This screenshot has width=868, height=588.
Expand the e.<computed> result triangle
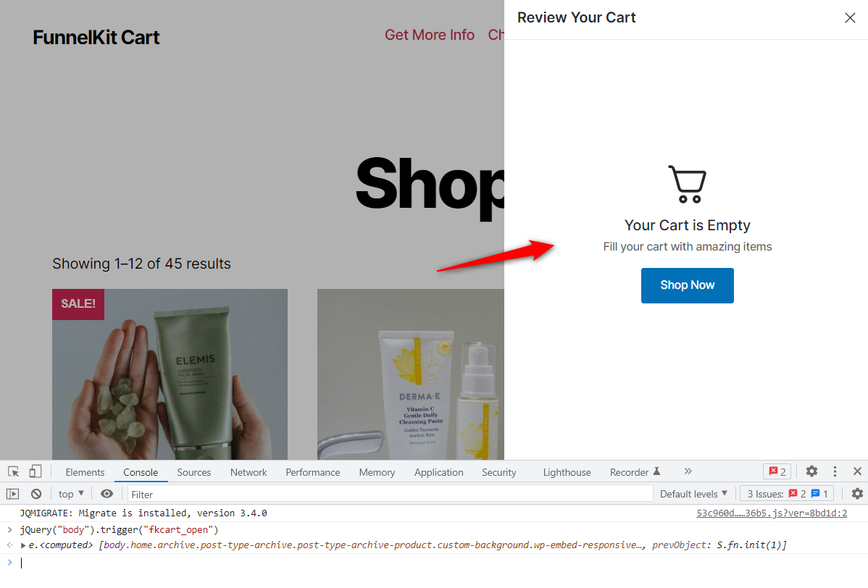[x=23, y=545]
